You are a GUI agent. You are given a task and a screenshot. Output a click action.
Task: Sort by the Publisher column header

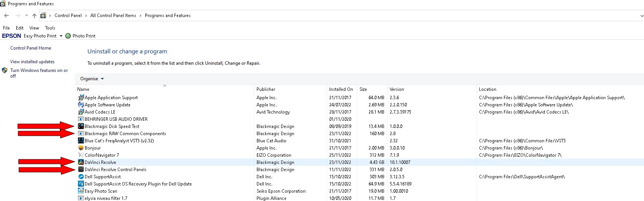tap(290, 89)
